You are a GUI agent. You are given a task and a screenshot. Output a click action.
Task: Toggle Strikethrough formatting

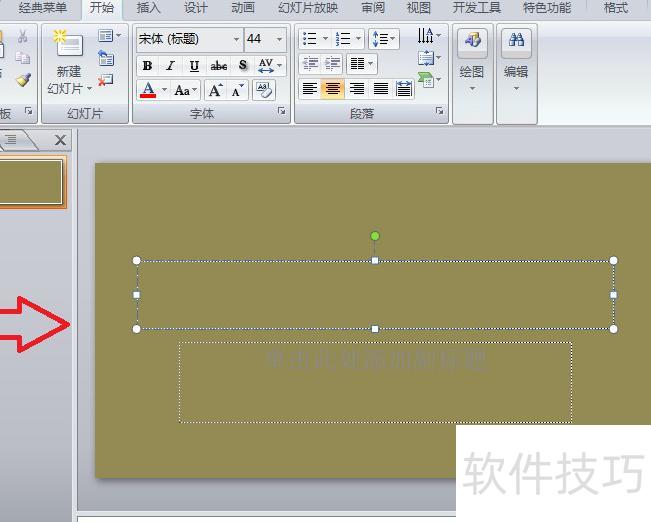218,66
